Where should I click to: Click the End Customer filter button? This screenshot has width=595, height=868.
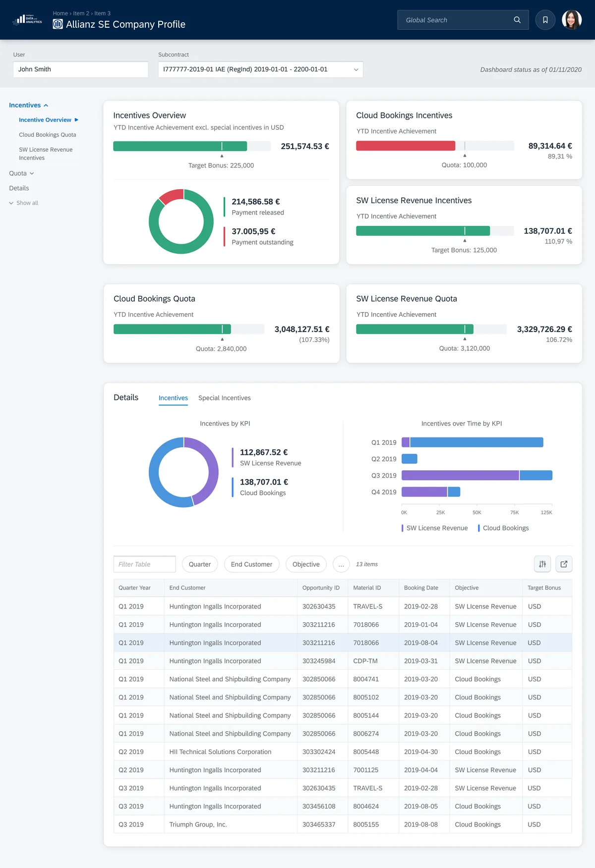(251, 564)
